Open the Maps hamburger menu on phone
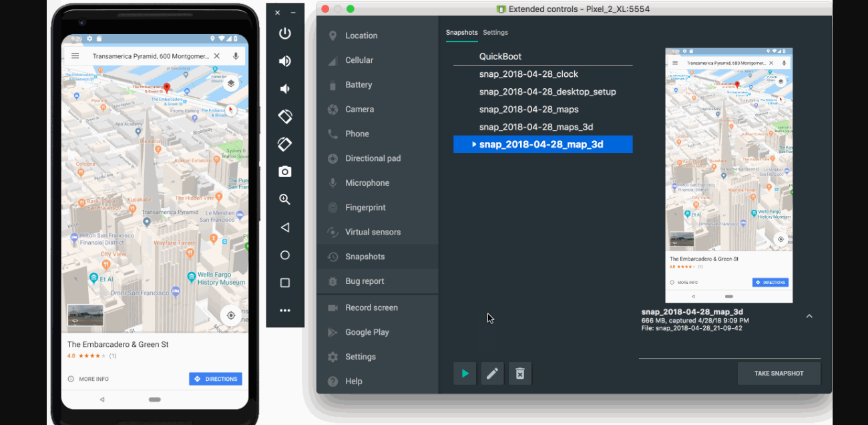 (75, 56)
